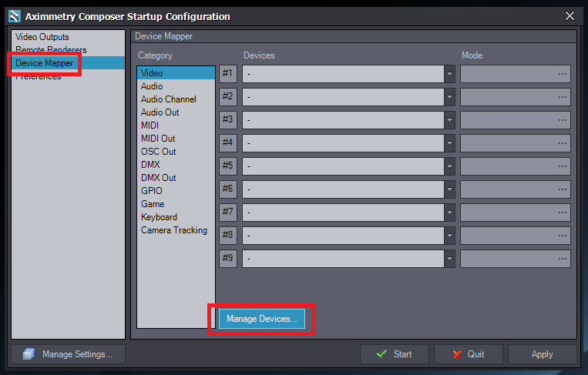Open device dropdown for slot #6
This screenshot has height=375, width=588.
(x=449, y=189)
